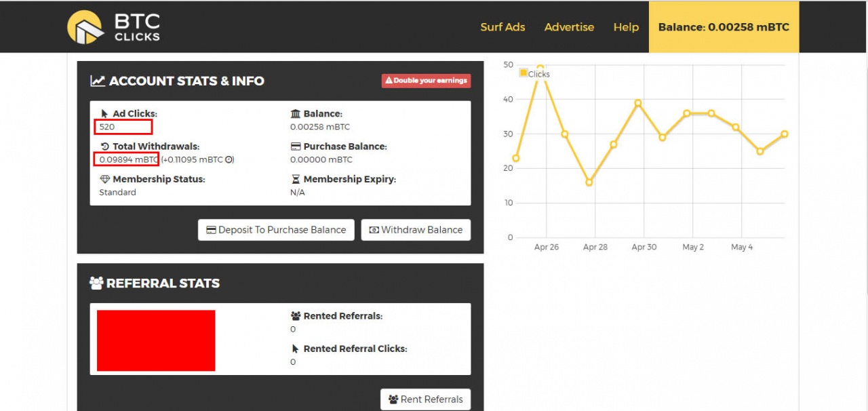The image size is (868, 411).
Task: Click the BTC Clicks logo
Action: tap(113, 27)
